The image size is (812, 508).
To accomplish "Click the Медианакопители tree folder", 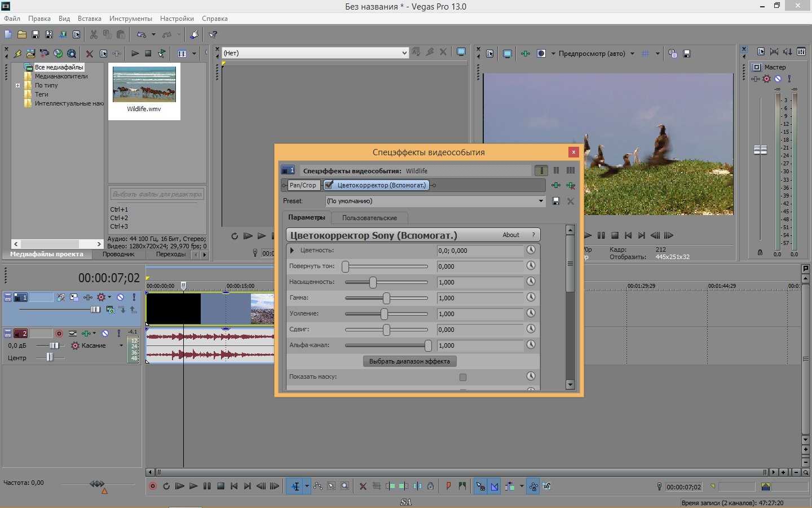I will tap(61, 76).
